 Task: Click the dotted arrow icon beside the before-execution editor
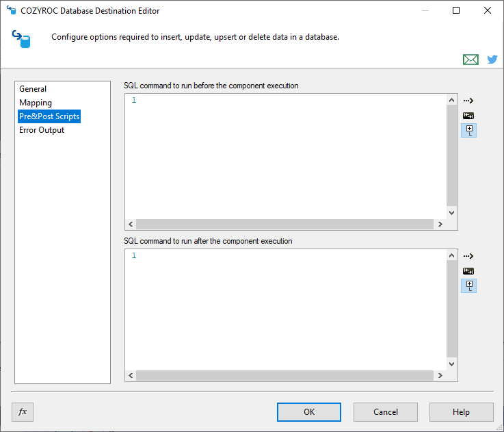pyautogui.click(x=468, y=101)
